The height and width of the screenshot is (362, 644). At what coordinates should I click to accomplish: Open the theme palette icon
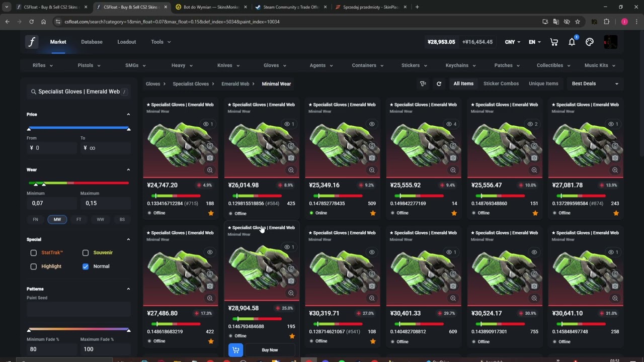tap(590, 42)
